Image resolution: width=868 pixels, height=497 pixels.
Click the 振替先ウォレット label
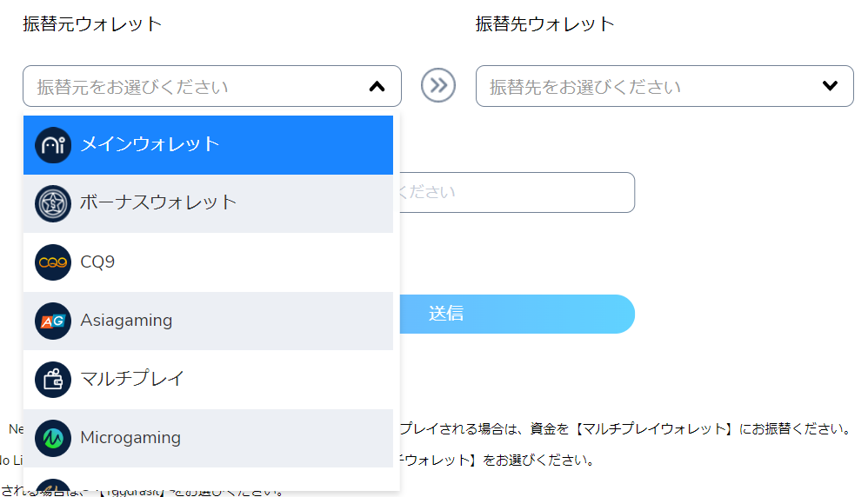coord(544,23)
